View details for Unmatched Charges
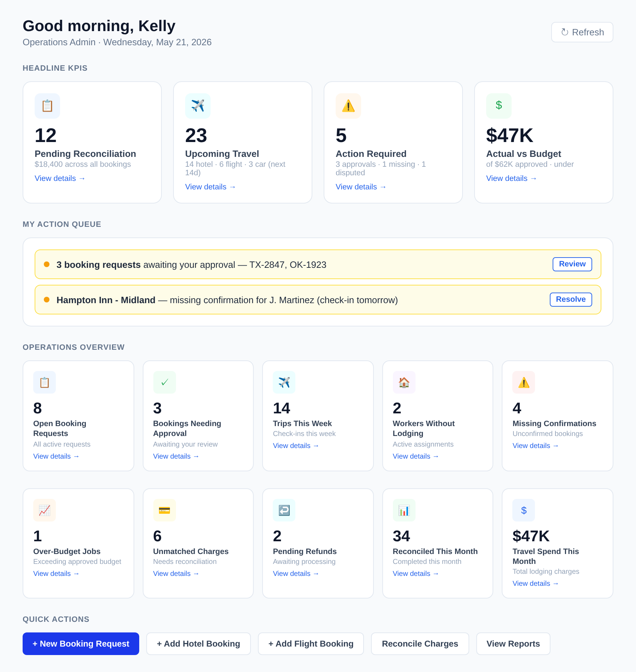This screenshot has height=672, width=636. (x=176, y=573)
